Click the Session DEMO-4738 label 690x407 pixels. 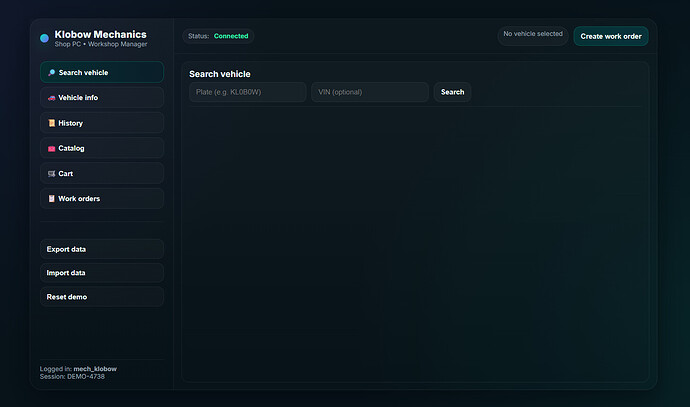[72, 377]
